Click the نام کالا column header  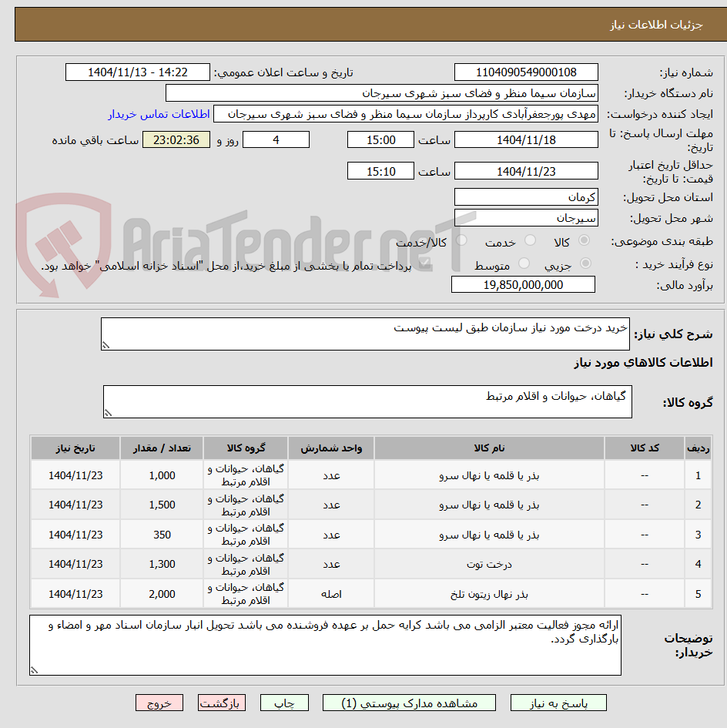(489, 448)
